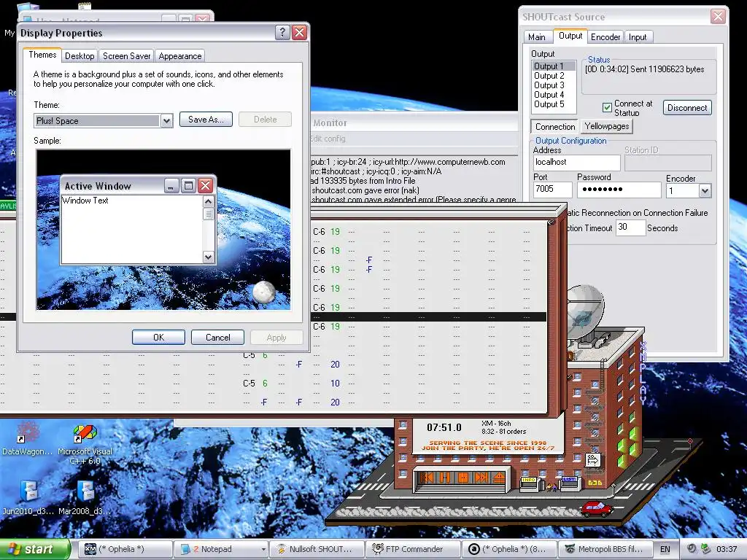Click OK in Display Properties
This screenshot has height=560, width=747.
158,337
